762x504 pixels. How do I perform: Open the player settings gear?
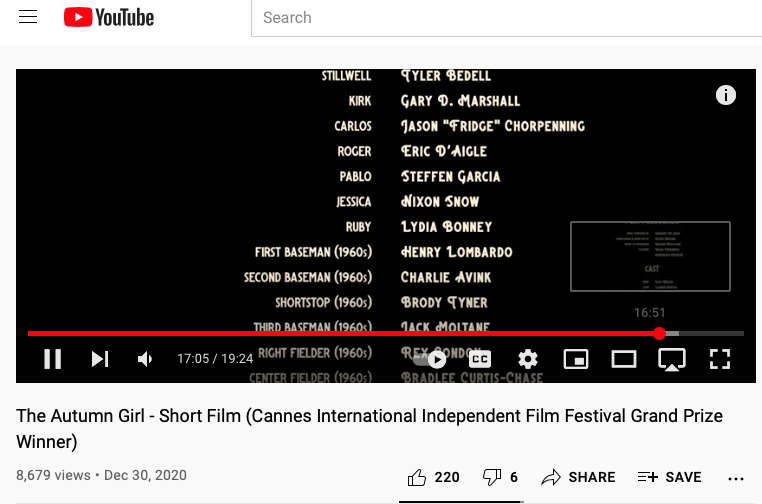click(x=528, y=359)
